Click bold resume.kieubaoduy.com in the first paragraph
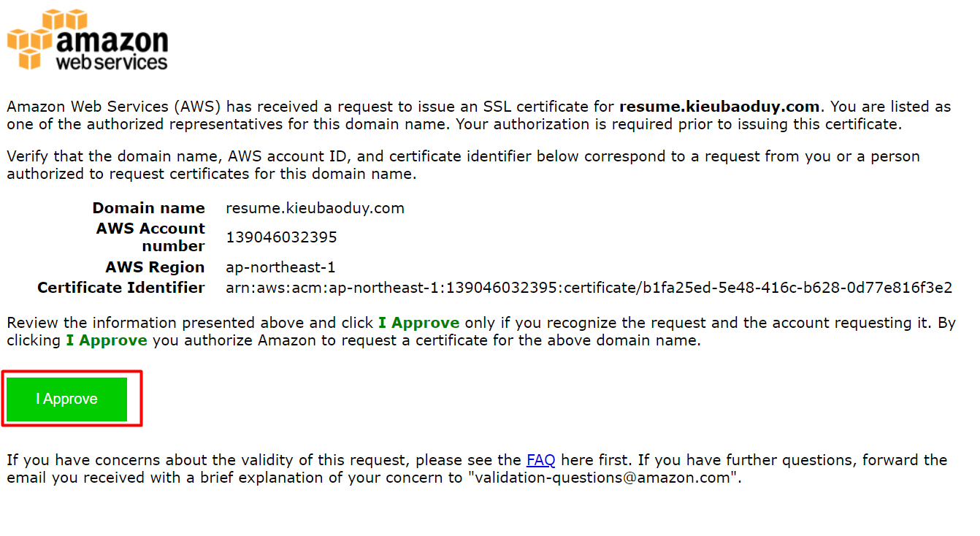This screenshot has width=980, height=536. (x=719, y=107)
